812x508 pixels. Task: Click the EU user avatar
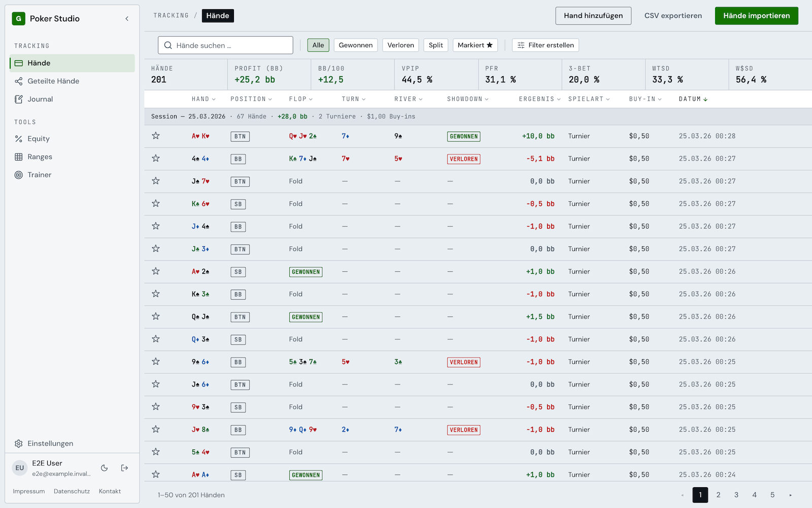(x=20, y=468)
